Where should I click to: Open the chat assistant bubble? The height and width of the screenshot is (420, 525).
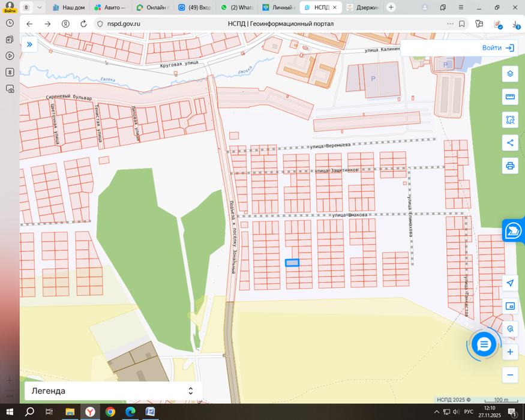tap(484, 344)
